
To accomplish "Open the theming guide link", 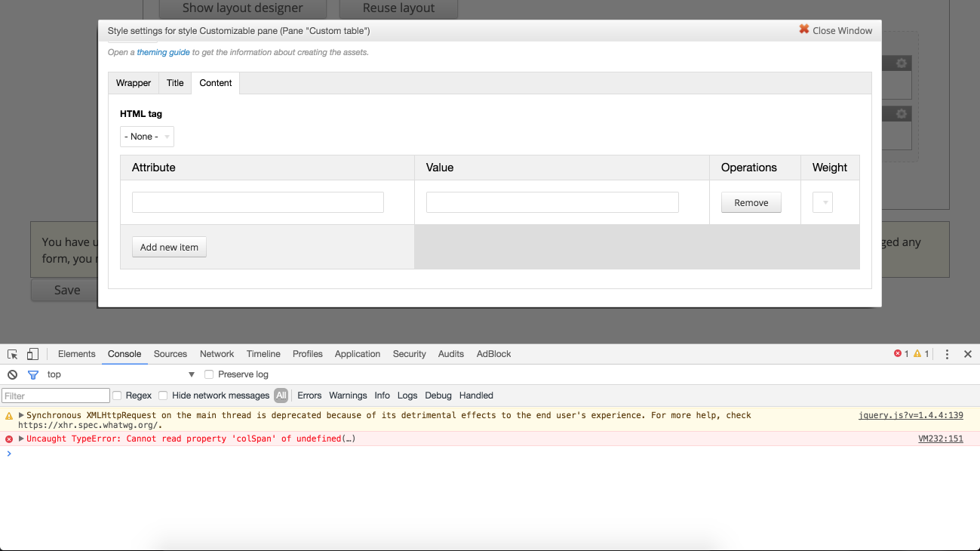I will pyautogui.click(x=163, y=52).
